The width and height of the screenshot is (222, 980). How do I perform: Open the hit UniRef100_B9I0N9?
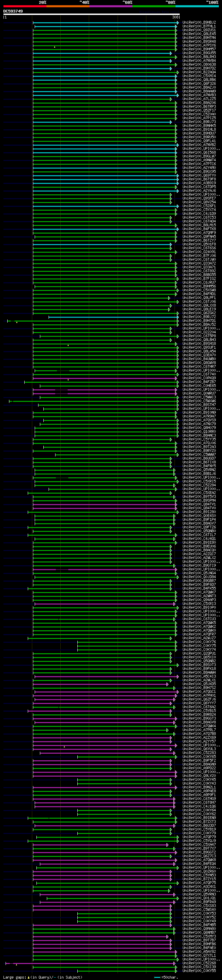tap(199, 413)
